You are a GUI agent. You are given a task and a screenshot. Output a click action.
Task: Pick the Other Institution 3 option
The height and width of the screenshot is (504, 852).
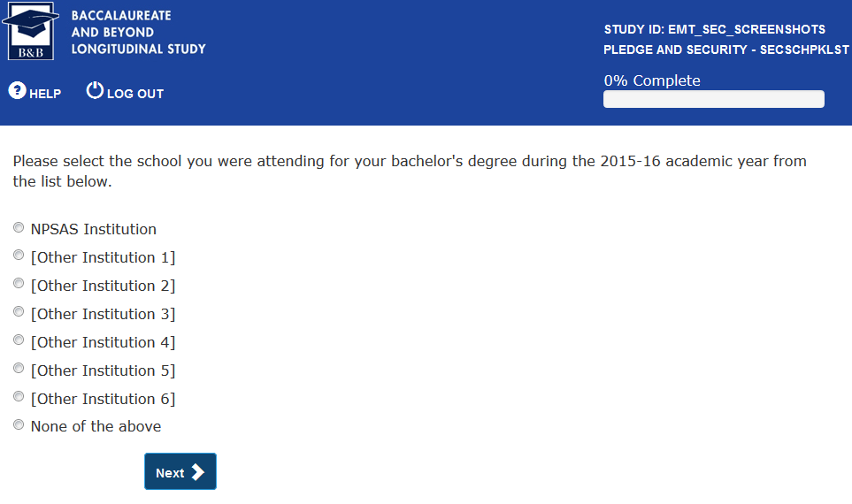pos(19,313)
